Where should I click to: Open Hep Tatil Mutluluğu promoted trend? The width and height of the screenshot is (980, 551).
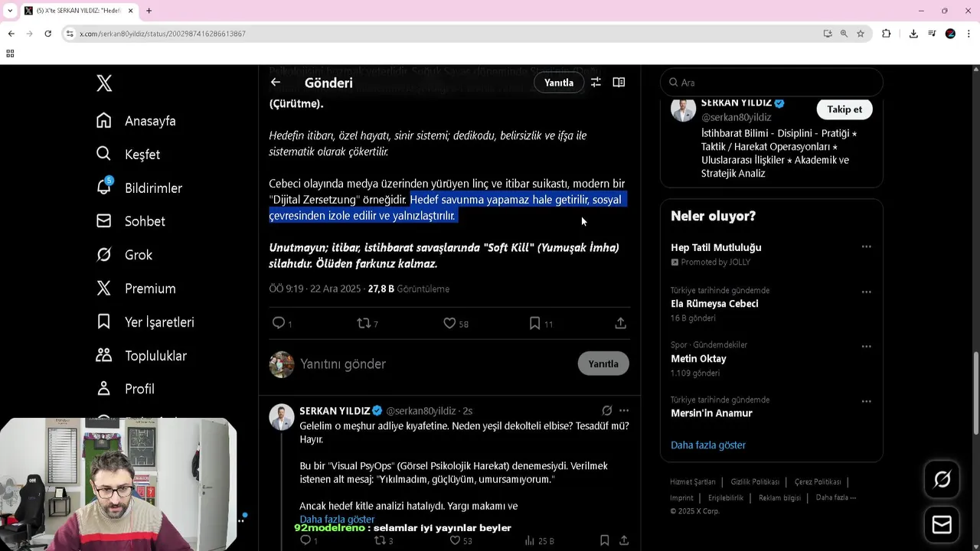coord(716,248)
